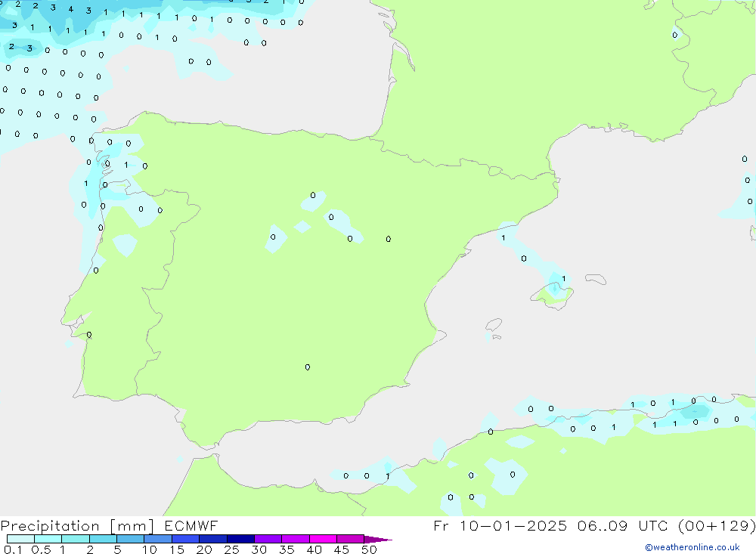Image resolution: width=756 pixels, height=554 pixels.
Task: Pick the 25–30 mm dark navy swatch
Action: pos(240,539)
